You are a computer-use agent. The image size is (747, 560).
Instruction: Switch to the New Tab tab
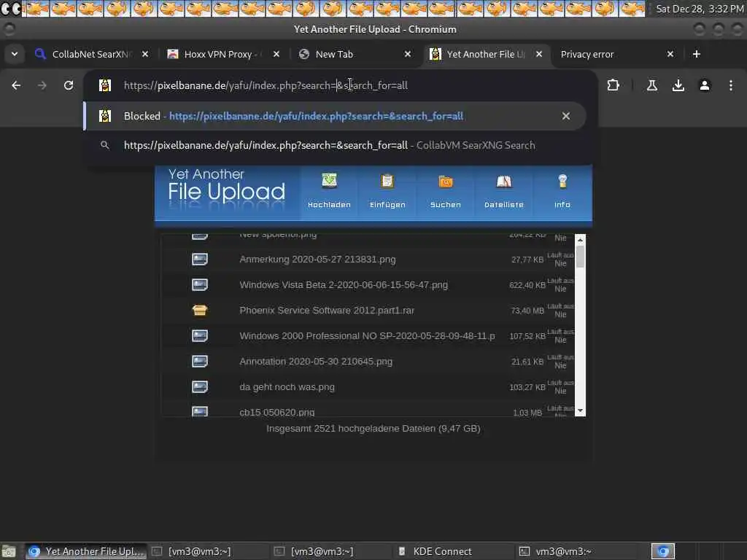354,54
